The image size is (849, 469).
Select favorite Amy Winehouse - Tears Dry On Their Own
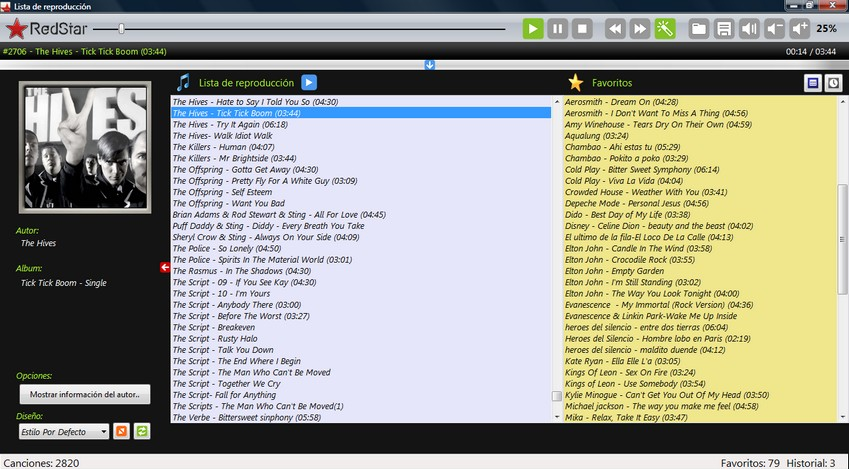point(700,124)
